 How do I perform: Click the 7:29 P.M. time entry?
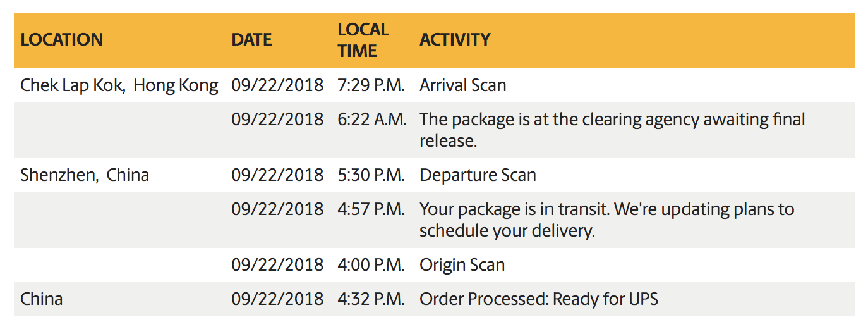(x=371, y=85)
